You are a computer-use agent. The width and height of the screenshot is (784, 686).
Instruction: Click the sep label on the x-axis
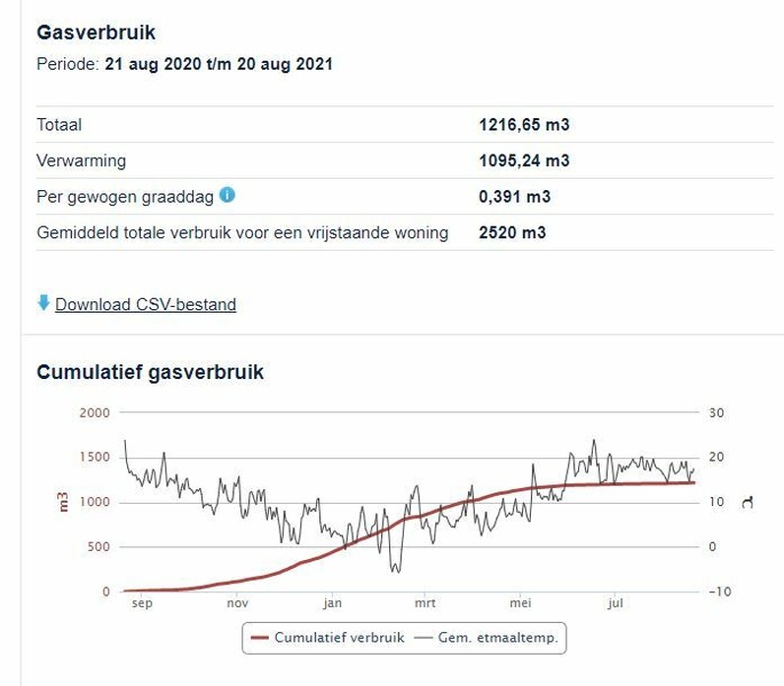point(142,603)
